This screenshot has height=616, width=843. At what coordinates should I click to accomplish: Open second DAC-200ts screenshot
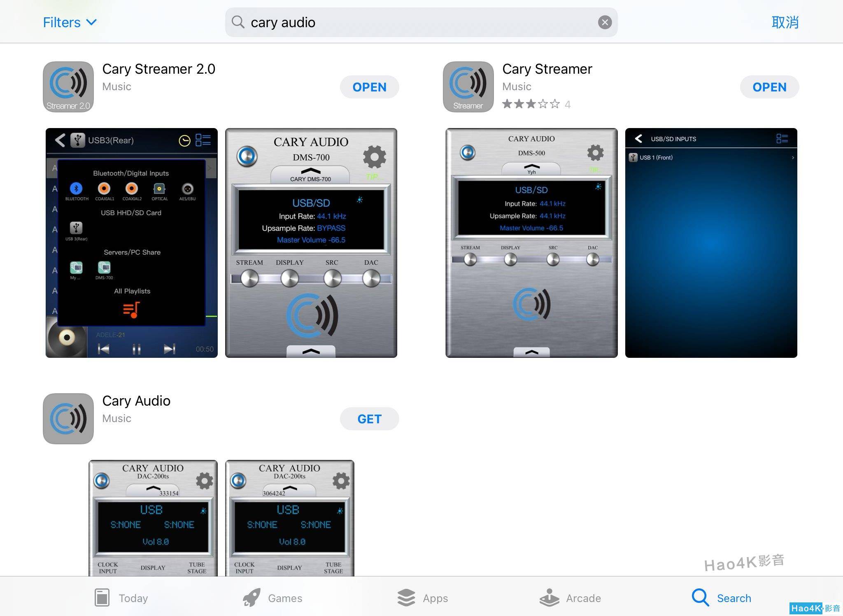pos(290,518)
